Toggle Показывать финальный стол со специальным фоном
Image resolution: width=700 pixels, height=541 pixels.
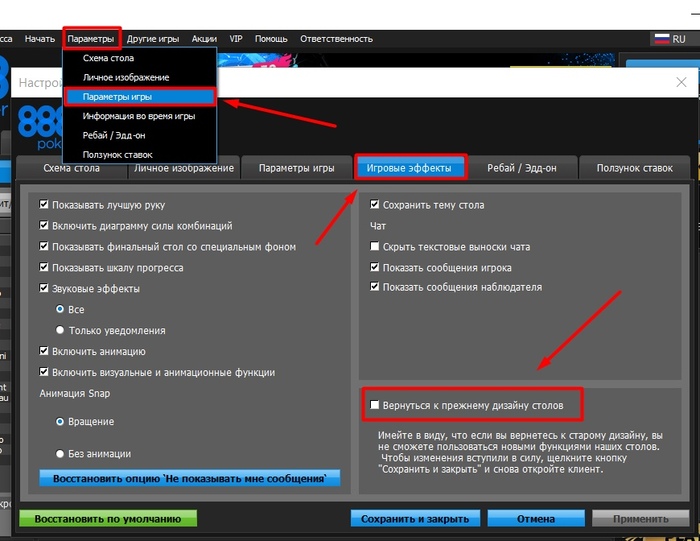click(44, 246)
